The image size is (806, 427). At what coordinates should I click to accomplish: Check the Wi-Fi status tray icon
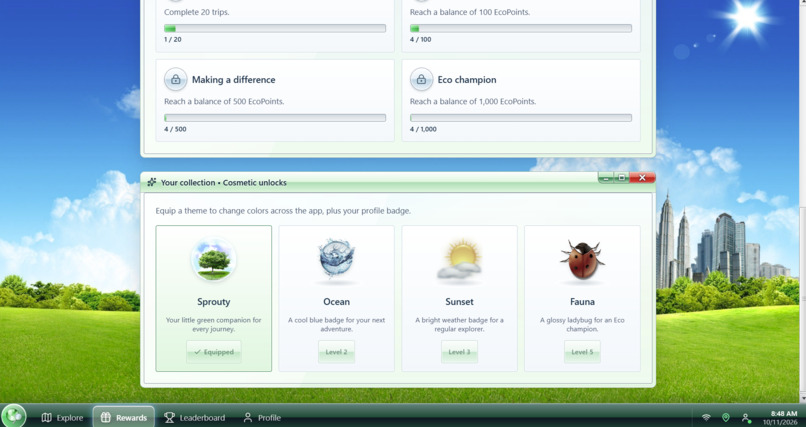click(706, 418)
